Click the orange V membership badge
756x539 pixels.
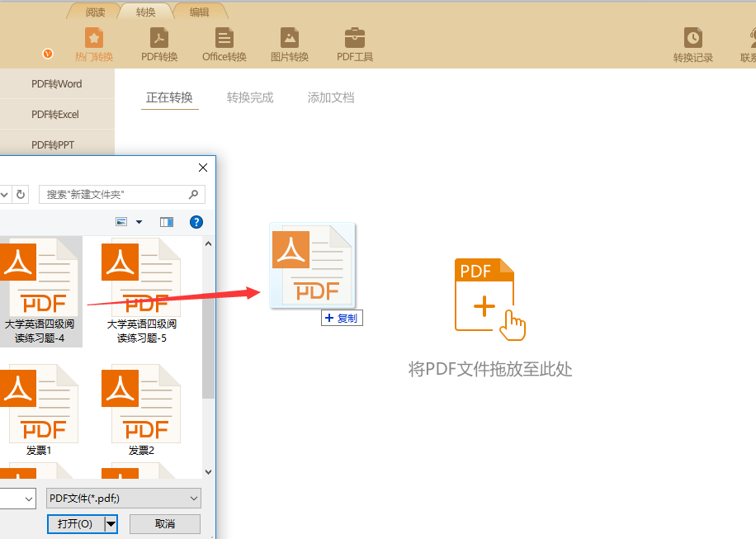pos(48,54)
